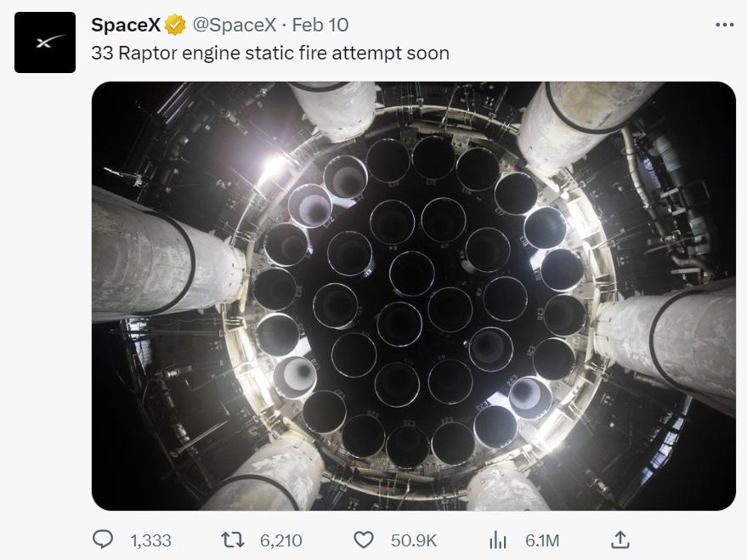
Task: Click the reply speech bubble icon
Action: (102, 540)
